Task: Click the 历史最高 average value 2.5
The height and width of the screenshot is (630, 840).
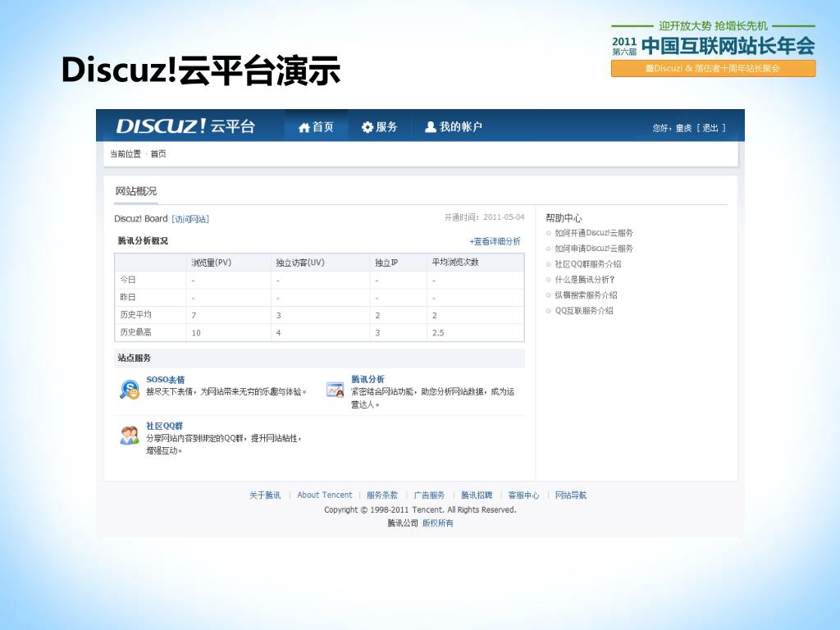Action: 438,333
